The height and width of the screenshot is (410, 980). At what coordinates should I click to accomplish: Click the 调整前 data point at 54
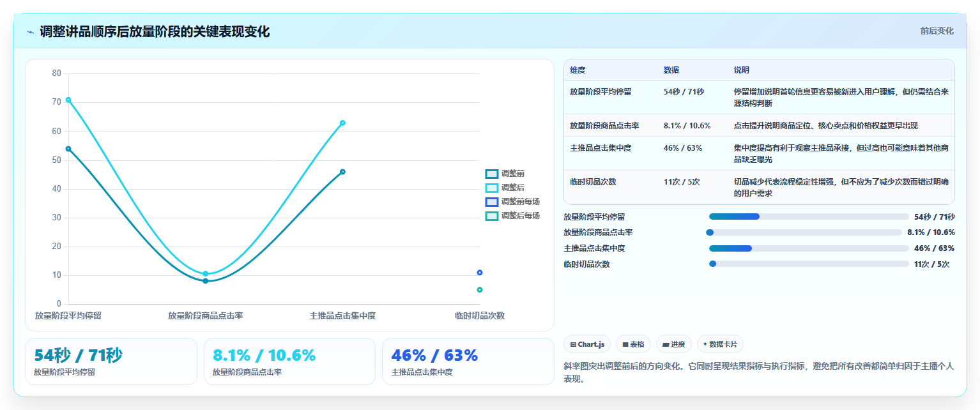pos(68,149)
